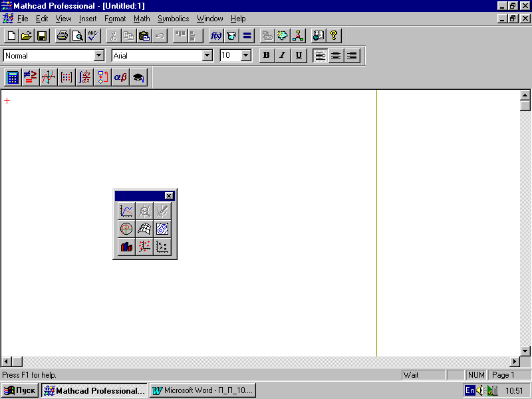Open the Programming palette

(x=102, y=77)
